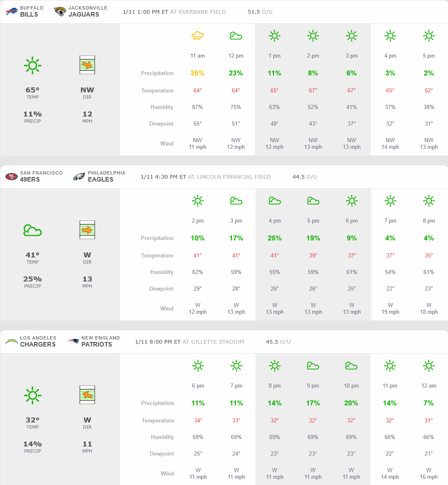Click the Buffalo Bills logo
Screen dimensions: 448x485
pyautogui.click(x=12, y=11)
